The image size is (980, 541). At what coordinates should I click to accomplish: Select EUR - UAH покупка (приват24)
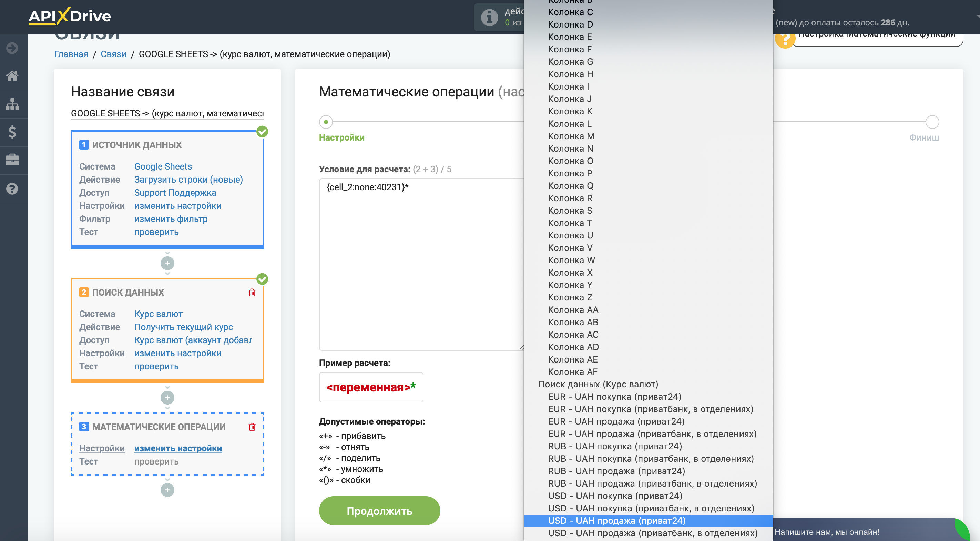(648, 396)
